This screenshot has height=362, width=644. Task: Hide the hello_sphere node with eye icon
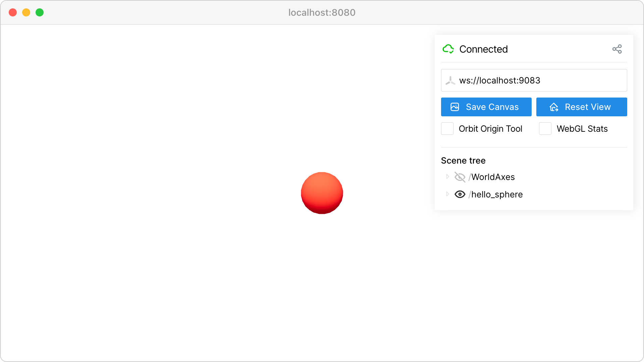pos(460,194)
